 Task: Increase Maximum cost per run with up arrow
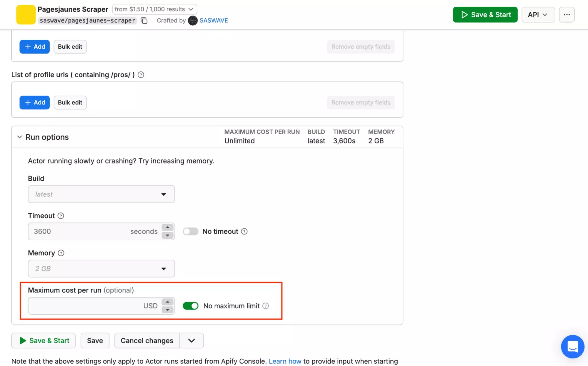point(168,302)
